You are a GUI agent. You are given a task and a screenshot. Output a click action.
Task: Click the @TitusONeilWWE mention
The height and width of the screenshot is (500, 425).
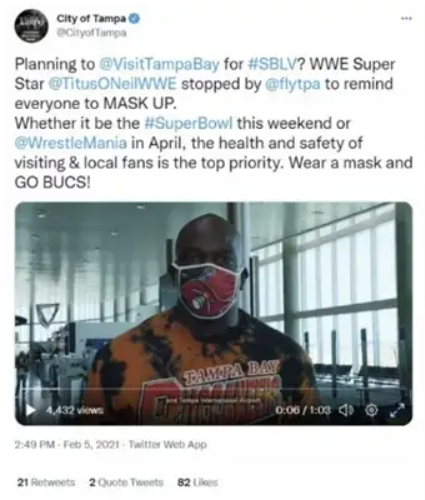point(112,84)
